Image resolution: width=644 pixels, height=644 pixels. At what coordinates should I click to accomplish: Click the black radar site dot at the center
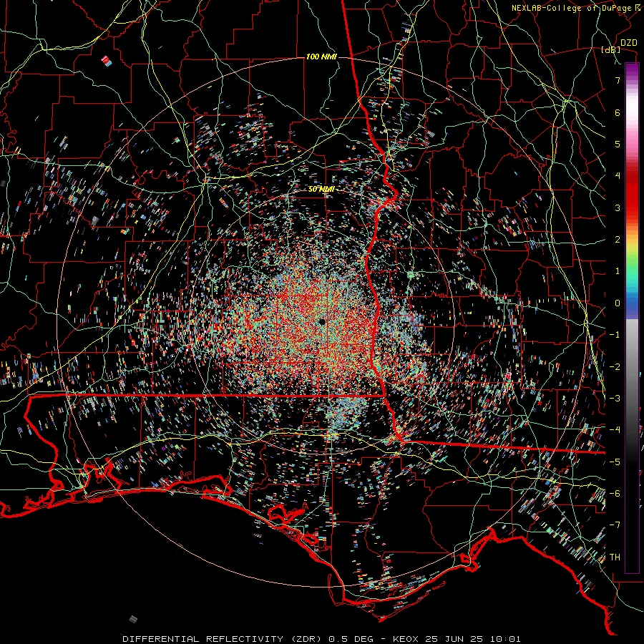[x=322, y=322]
